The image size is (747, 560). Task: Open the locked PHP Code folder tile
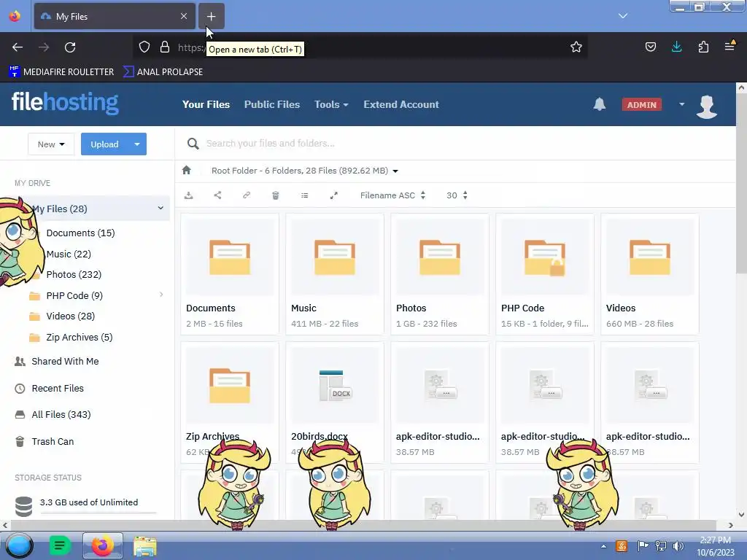tap(544, 274)
